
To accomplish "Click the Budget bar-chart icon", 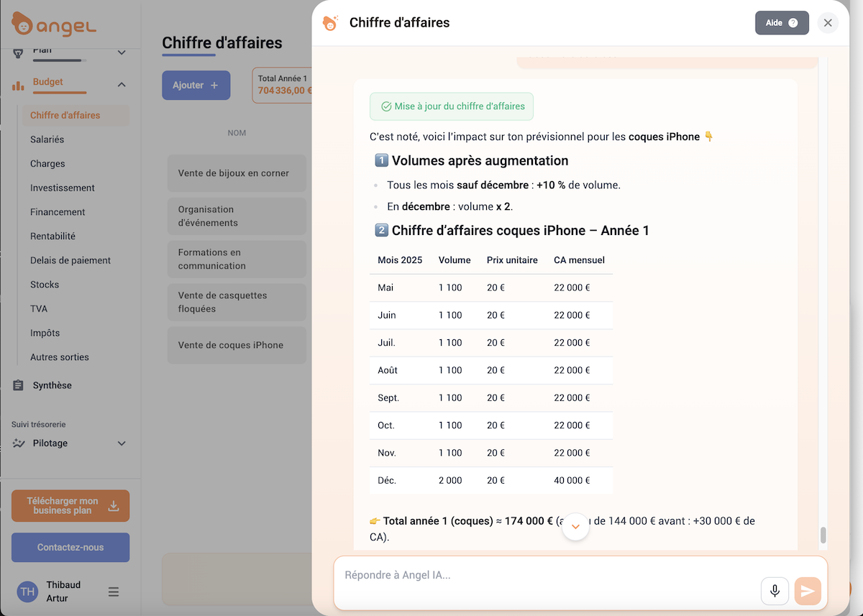I will (17, 85).
